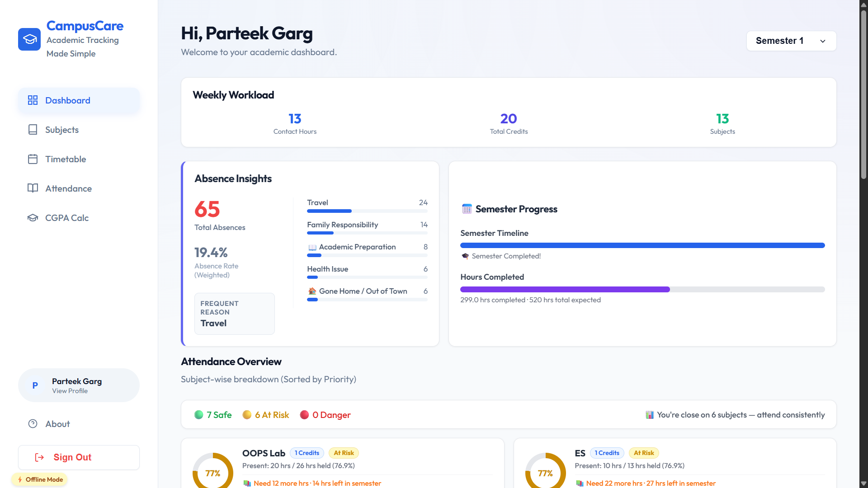Open the CGPA Calc page
The image size is (868, 488).
point(79,218)
